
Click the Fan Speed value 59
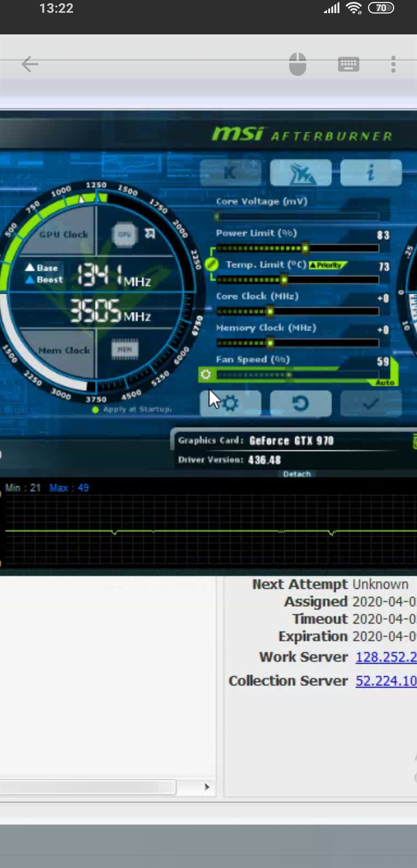click(383, 361)
